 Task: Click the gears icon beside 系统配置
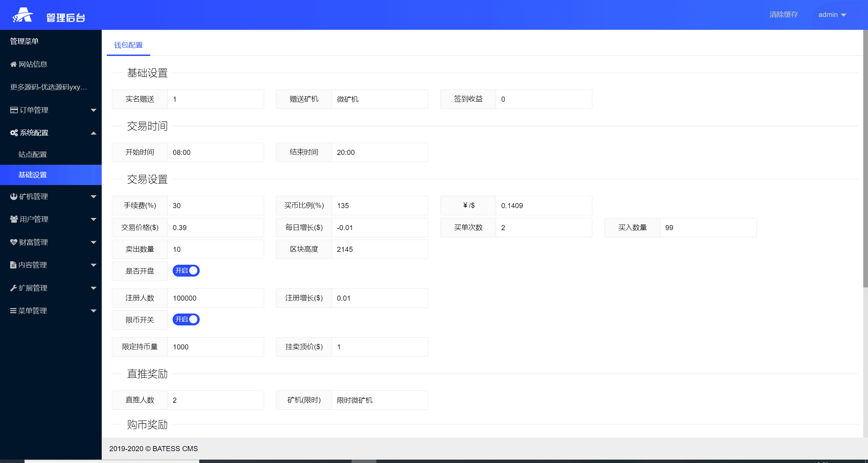pyautogui.click(x=14, y=133)
